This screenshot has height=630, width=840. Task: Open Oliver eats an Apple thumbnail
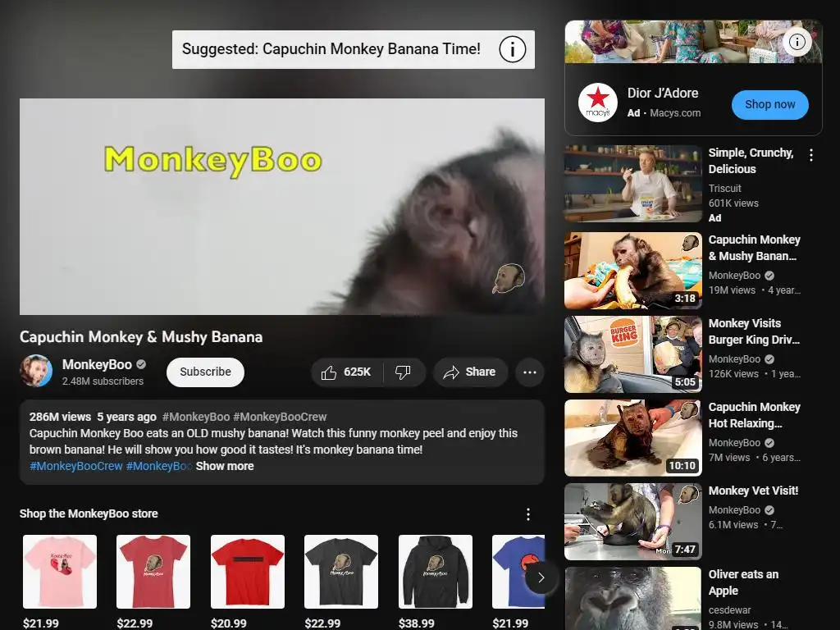click(x=632, y=598)
